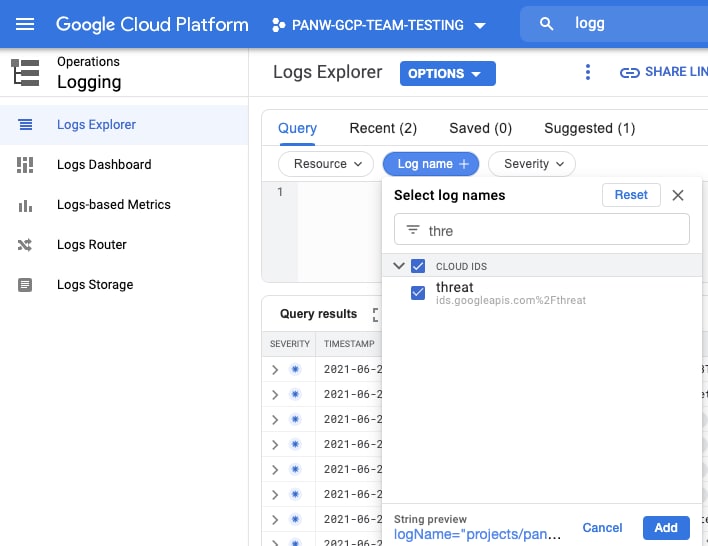Screen dimensions: 708x546
Task: Click the TIMESTAMP column header
Action: tap(349, 344)
